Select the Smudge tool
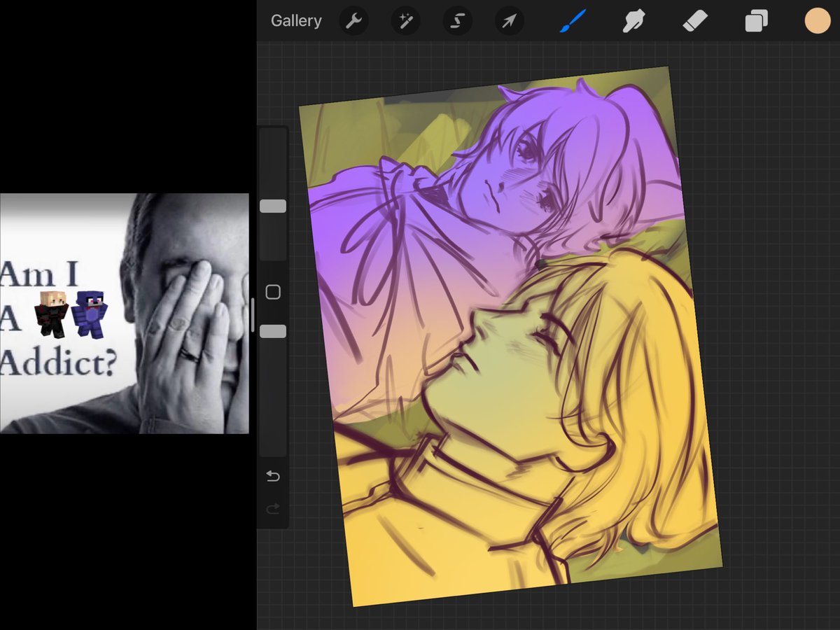Image resolution: width=840 pixels, height=630 pixels. pos(633,21)
